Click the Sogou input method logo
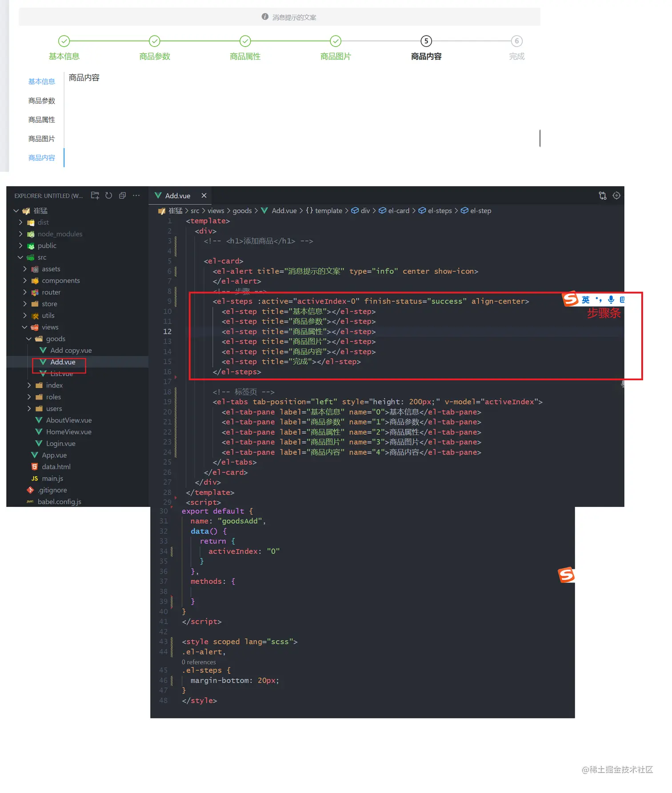Image resolution: width=672 pixels, height=793 pixels. click(x=570, y=299)
